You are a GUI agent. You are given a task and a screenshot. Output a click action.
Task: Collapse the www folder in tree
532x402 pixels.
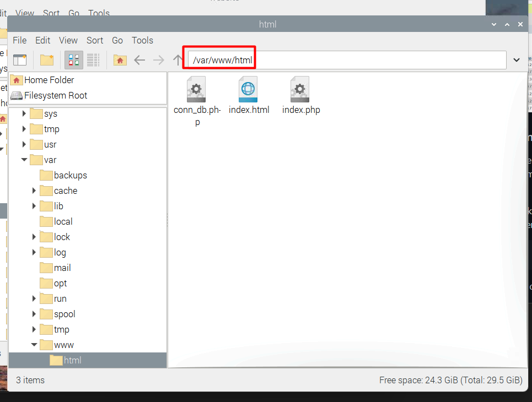pyautogui.click(x=34, y=345)
